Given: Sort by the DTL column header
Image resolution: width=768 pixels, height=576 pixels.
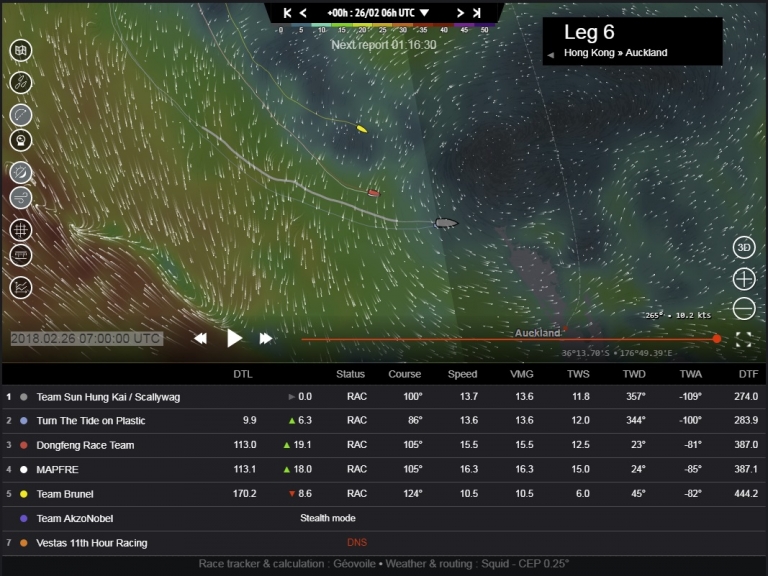Looking at the screenshot, I should pyautogui.click(x=242, y=374).
